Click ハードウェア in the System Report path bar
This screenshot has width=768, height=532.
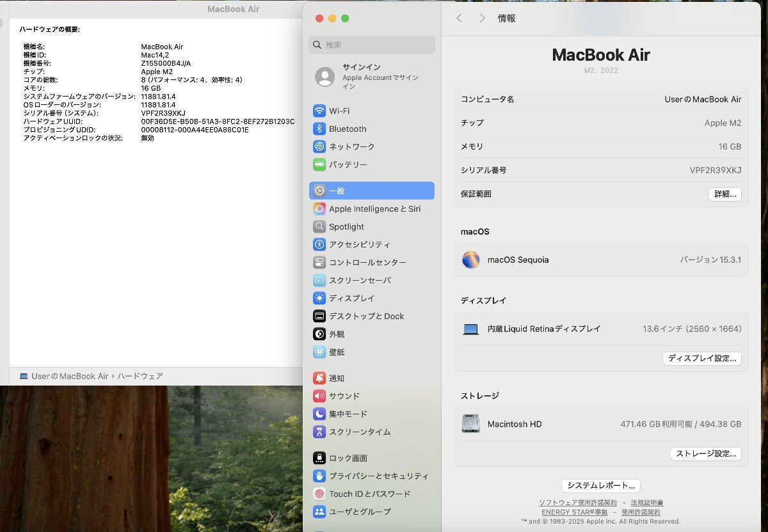click(140, 376)
